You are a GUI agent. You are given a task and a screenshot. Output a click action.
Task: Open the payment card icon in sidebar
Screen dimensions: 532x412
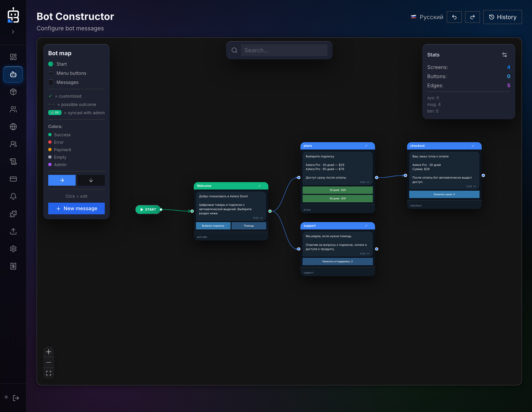click(13, 179)
